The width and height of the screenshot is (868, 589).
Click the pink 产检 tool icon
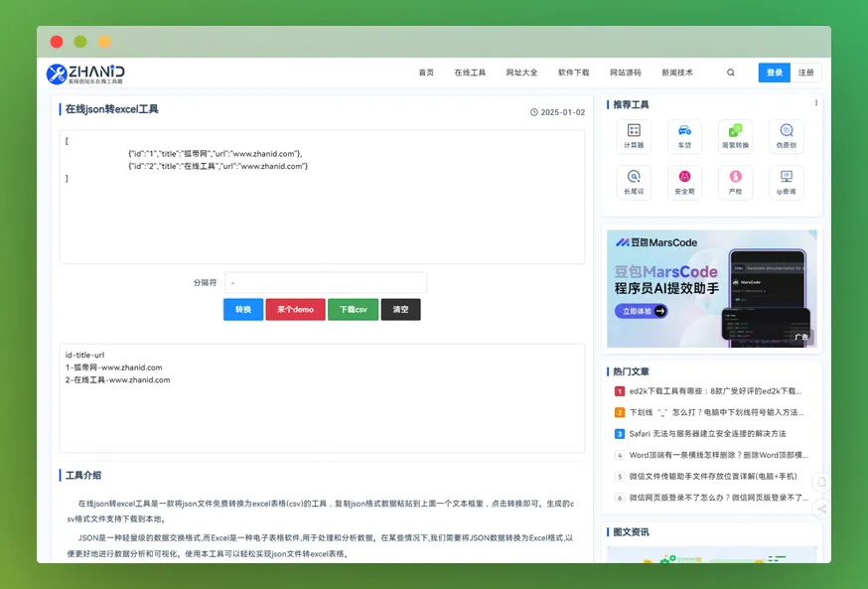point(734,182)
